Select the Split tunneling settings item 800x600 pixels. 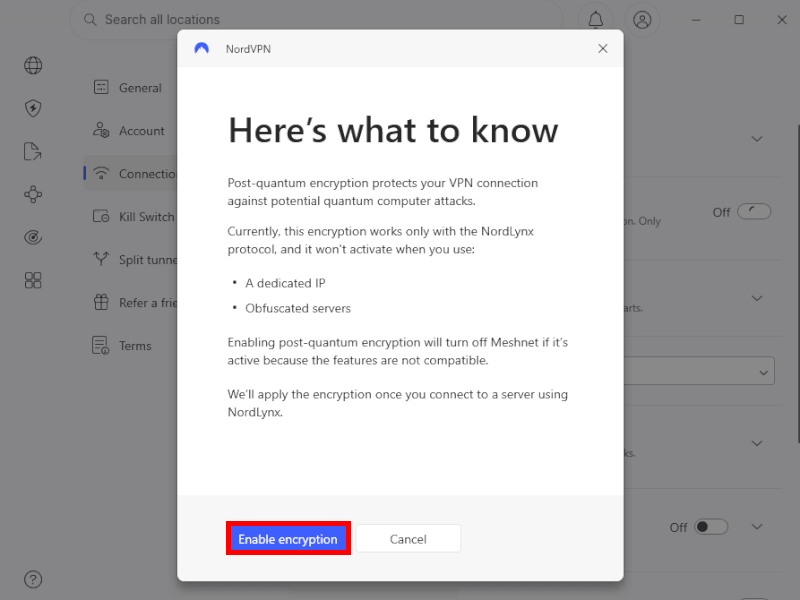(130, 260)
